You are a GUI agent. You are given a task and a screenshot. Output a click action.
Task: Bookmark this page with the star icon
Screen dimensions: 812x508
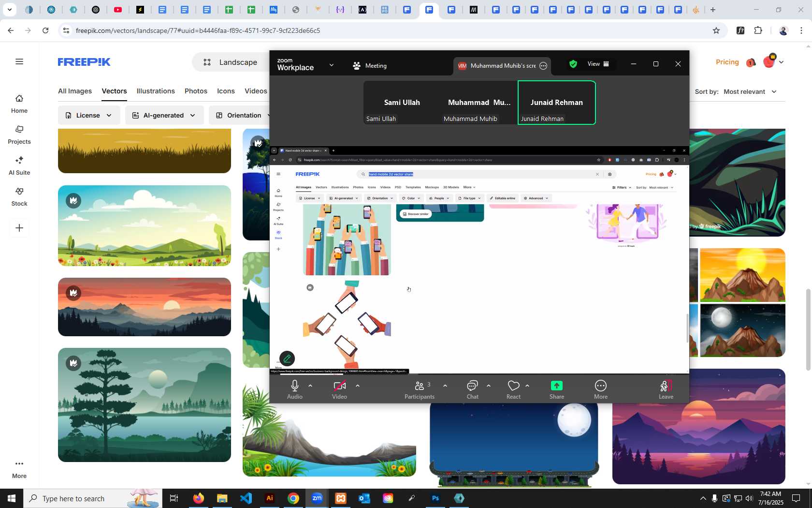click(x=716, y=30)
